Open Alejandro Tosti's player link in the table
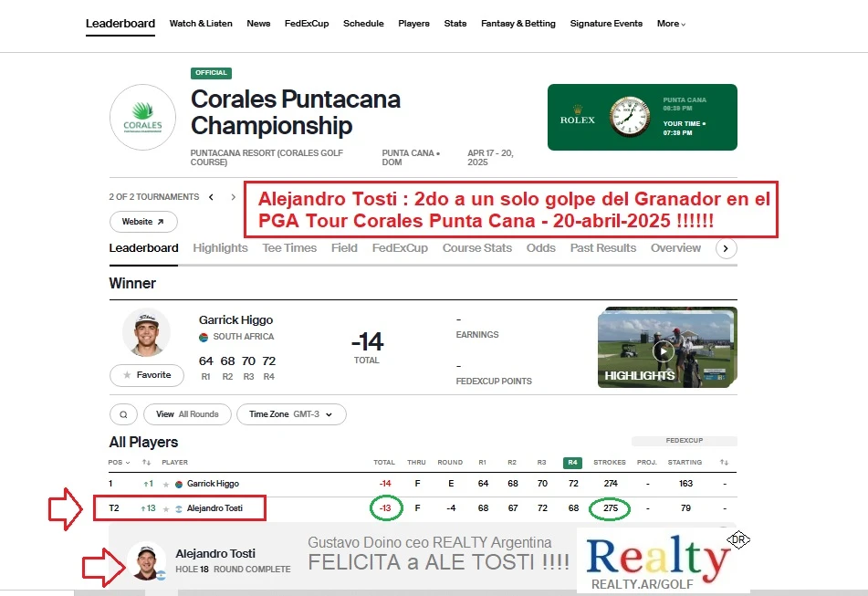868x596 pixels. click(214, 508)
